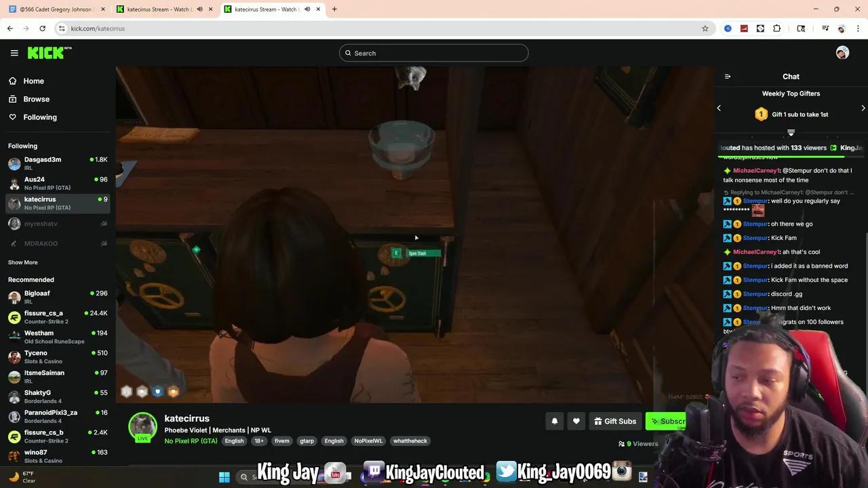Open the Chrome three-dot menu
This screenshot has height=488, width=868.
click(857, 28)
